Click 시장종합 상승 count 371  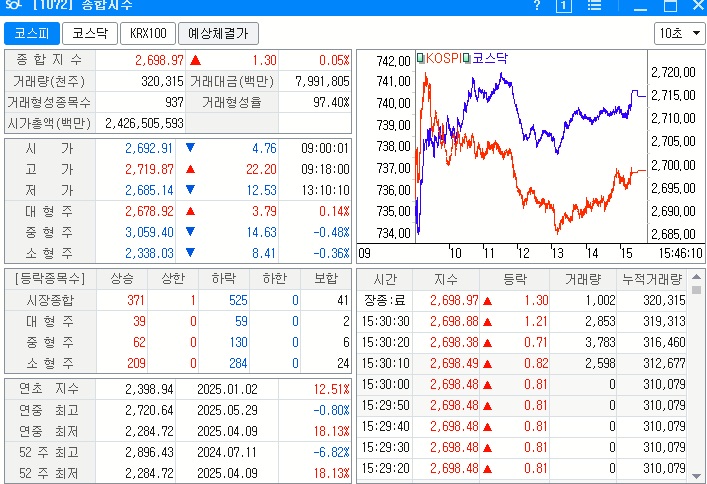tap(136, 300)
